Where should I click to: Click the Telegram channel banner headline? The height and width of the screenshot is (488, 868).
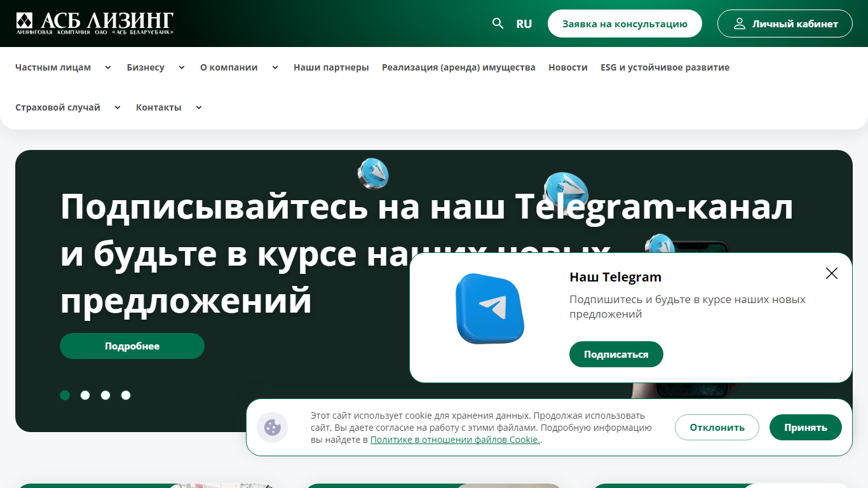coord(426,254)
